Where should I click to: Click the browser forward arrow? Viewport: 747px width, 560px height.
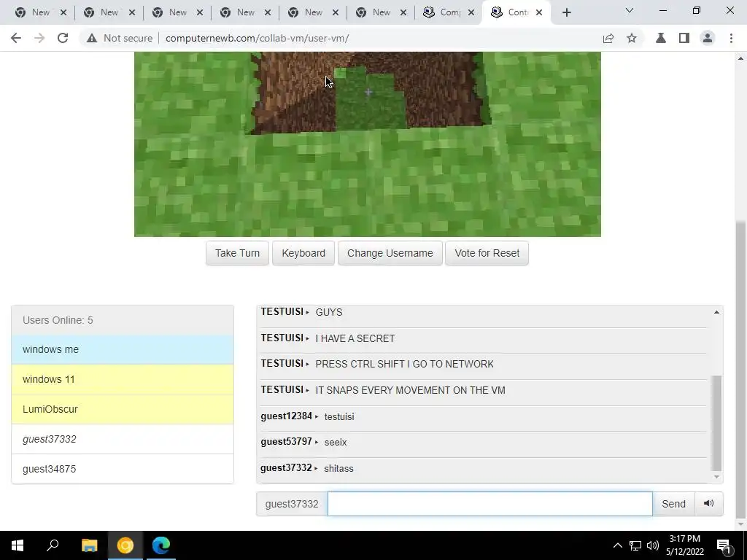39,38
